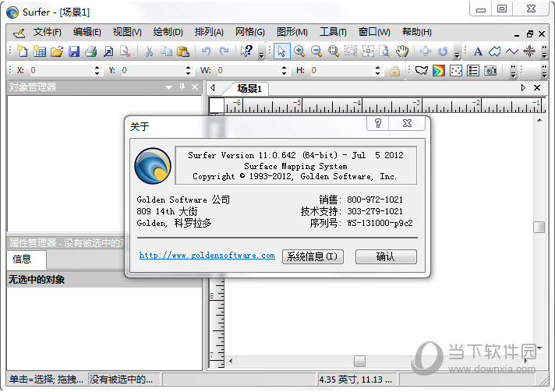
Task: Open a file using the folder icon
Action: click(57, 51)
